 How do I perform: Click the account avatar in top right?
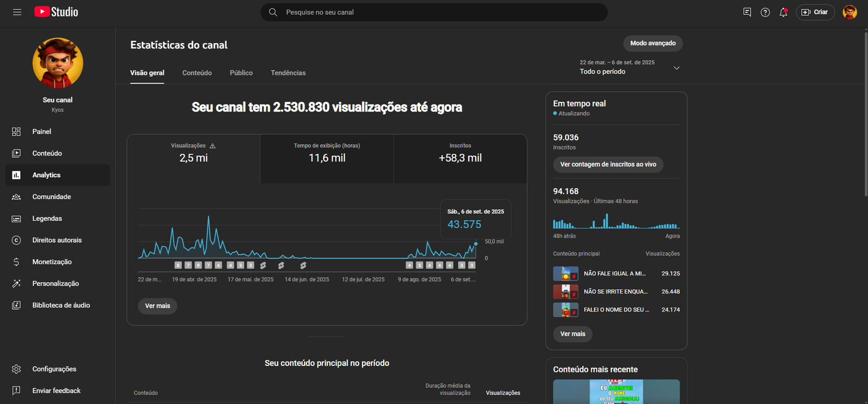[850, 12]
